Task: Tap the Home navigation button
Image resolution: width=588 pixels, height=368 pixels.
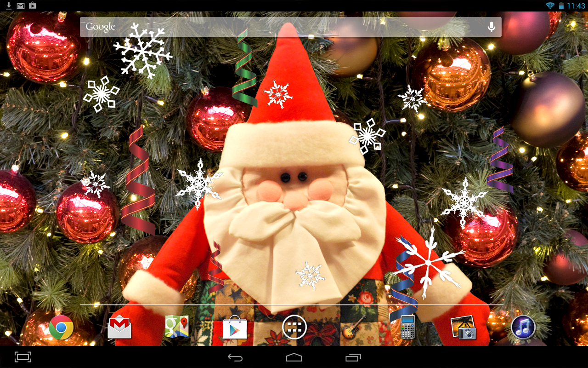Action: [x=294, y=357]
